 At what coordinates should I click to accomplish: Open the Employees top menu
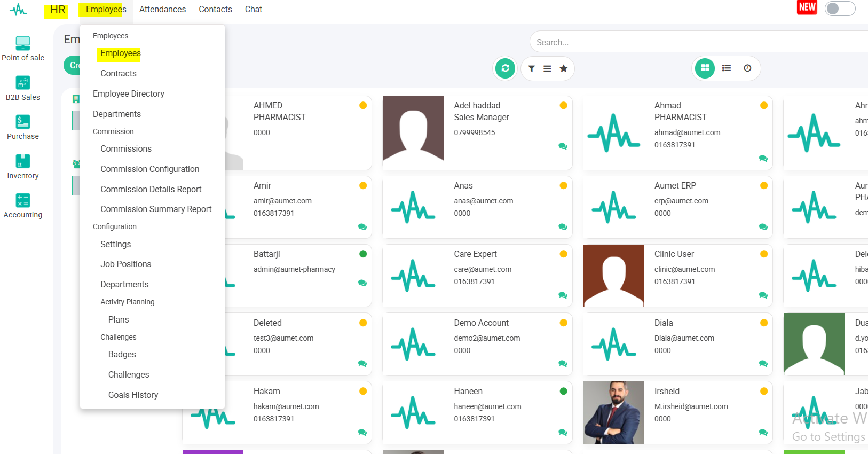click(106, 10)
